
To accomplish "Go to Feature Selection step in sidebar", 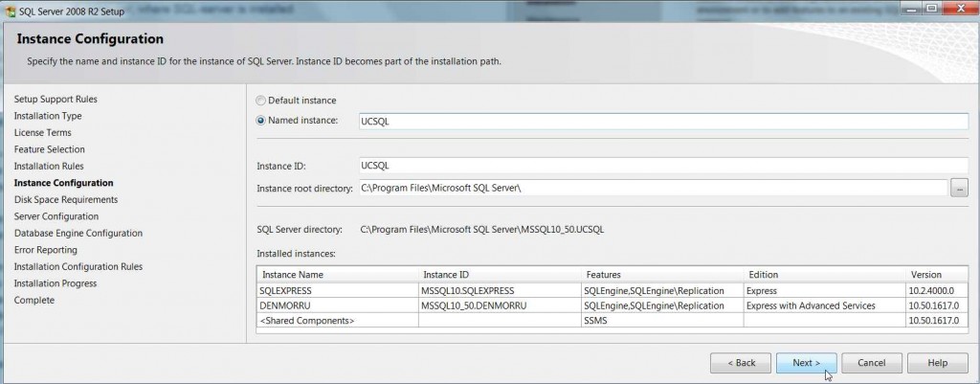I will coord(50,149).
